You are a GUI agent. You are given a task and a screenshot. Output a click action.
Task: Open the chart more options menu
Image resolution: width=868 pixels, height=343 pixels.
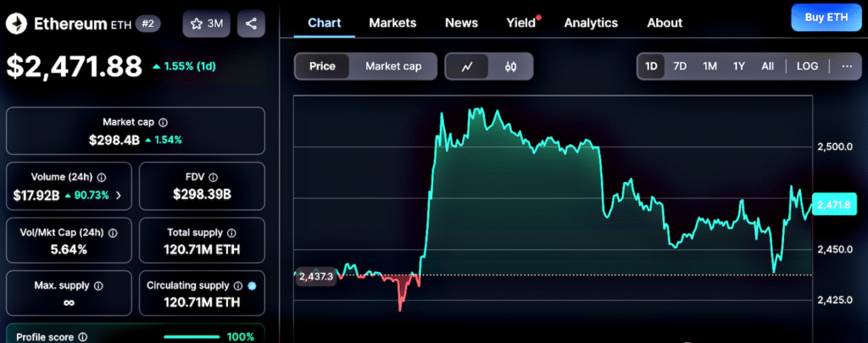[x=847, y=66]
